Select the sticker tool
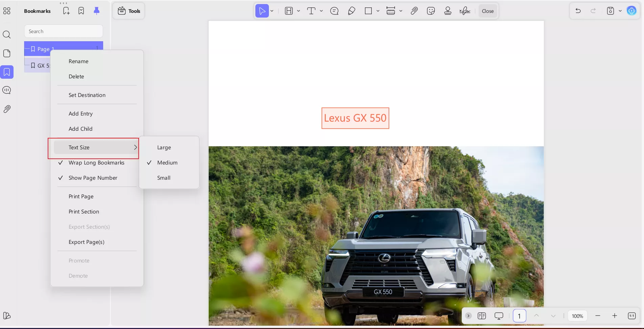This screenshot has width=644, height=329. click(431, 11)
